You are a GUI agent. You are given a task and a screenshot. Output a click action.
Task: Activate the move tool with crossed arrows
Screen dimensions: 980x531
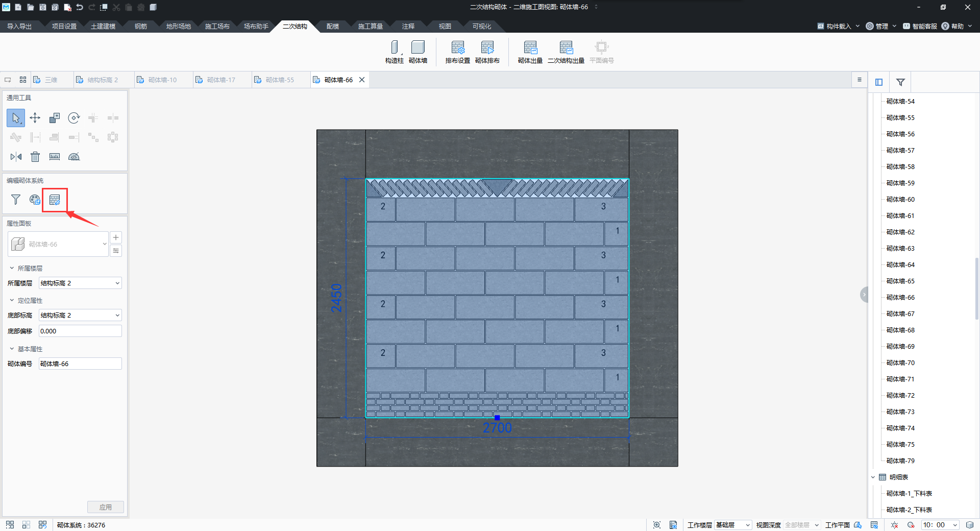(x=35, y=118)
